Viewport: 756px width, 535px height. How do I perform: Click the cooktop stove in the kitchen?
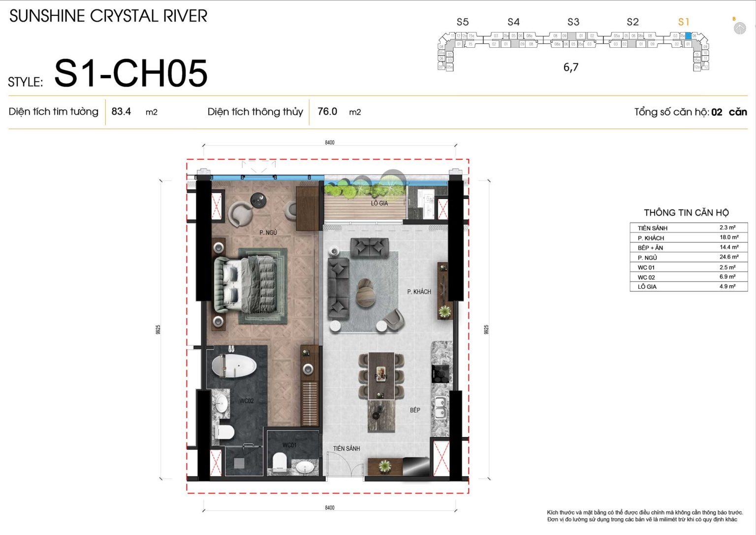point(441,373)
